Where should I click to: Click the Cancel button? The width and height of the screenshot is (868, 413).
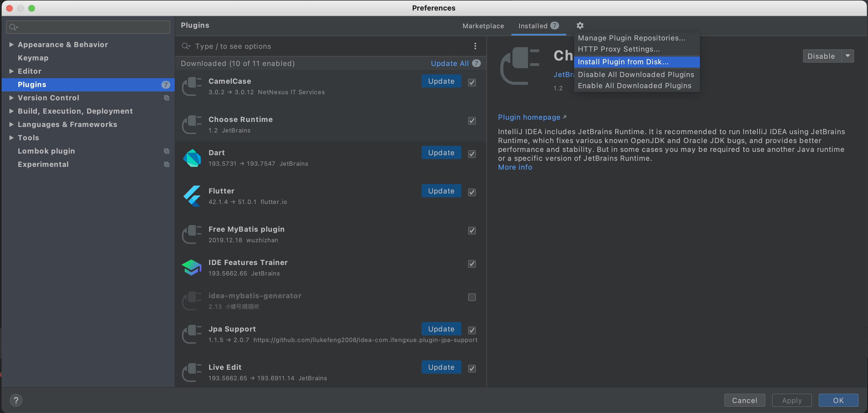(x=744, y=400)
